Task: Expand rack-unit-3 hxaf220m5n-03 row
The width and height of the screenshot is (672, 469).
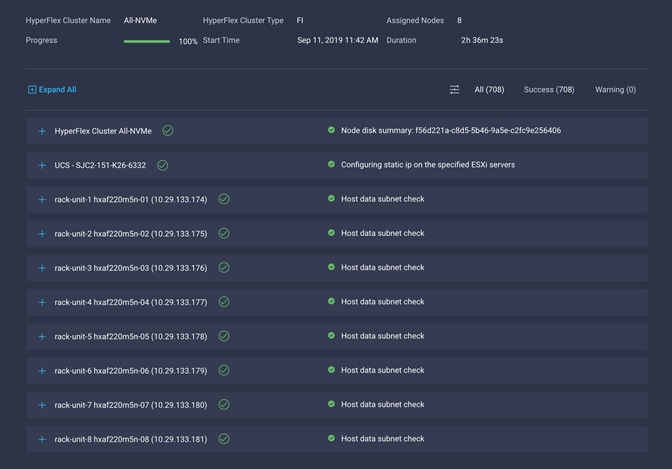Action: click(x=42, y=268)
